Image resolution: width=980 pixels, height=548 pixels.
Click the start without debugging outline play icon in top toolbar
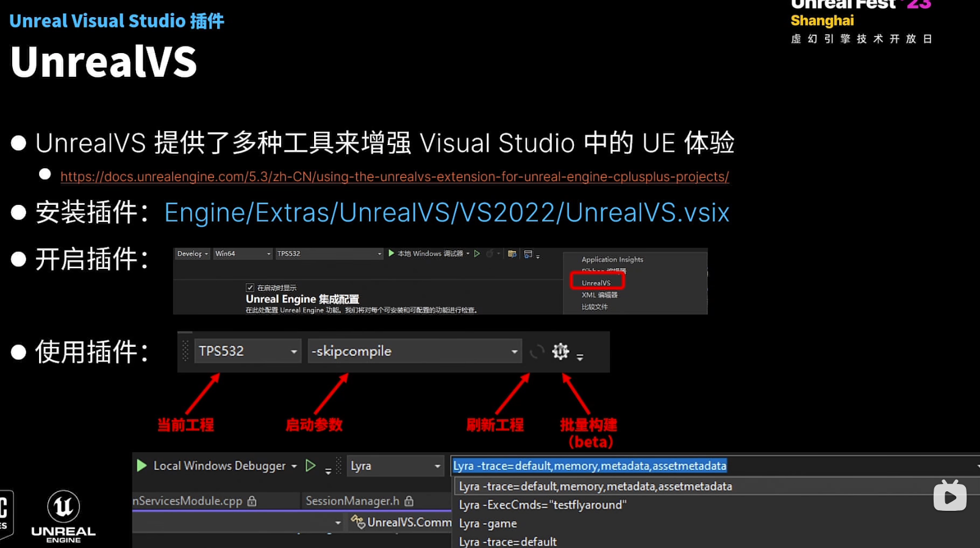click(x=477, y=254)
